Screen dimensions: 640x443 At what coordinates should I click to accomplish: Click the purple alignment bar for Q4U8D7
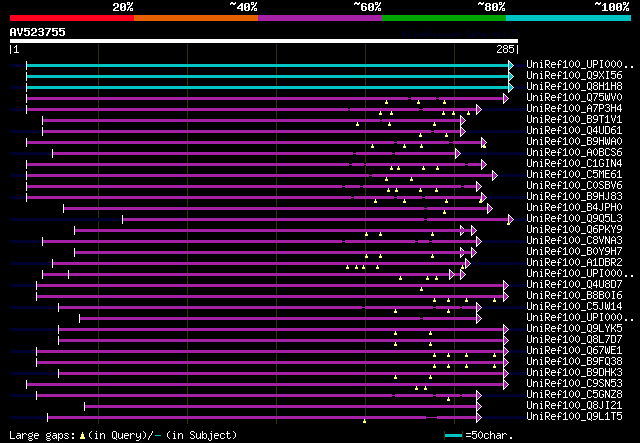(272, 286)
